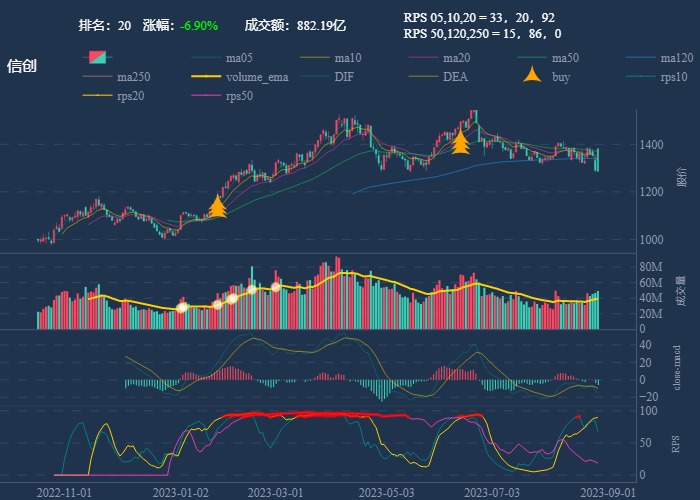The width and height of the screenshot is (700, 500).
Task: Toggle ma05 series visibility in legend
Action: point(238,58)
